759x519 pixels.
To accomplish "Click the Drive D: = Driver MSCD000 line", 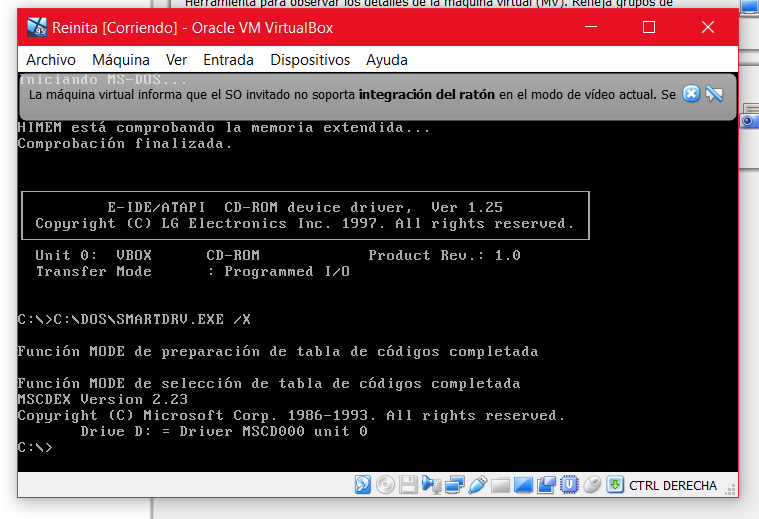I will [x=224, y=431].
